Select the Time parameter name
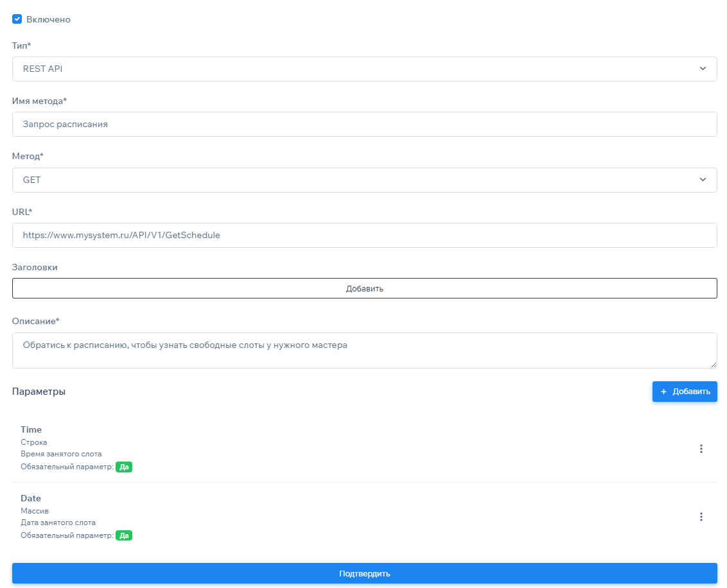727x588 pixels. coord(31,430)
